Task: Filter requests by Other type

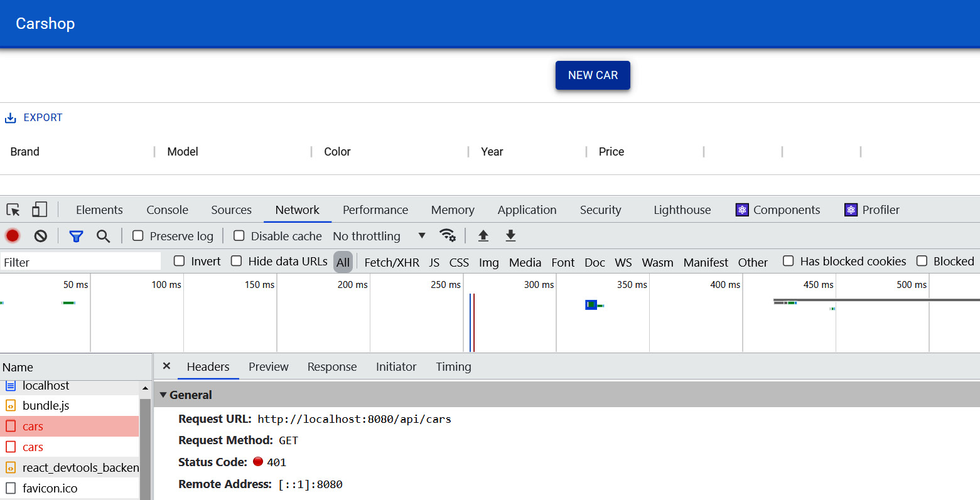Action: (753, 262)
